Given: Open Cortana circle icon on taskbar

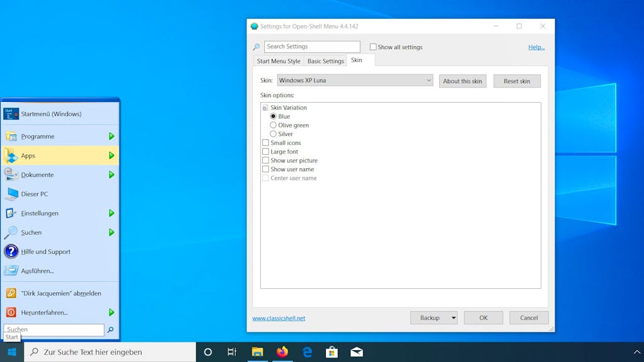Looking at the screenshot, I should click(x=208, y=352).
